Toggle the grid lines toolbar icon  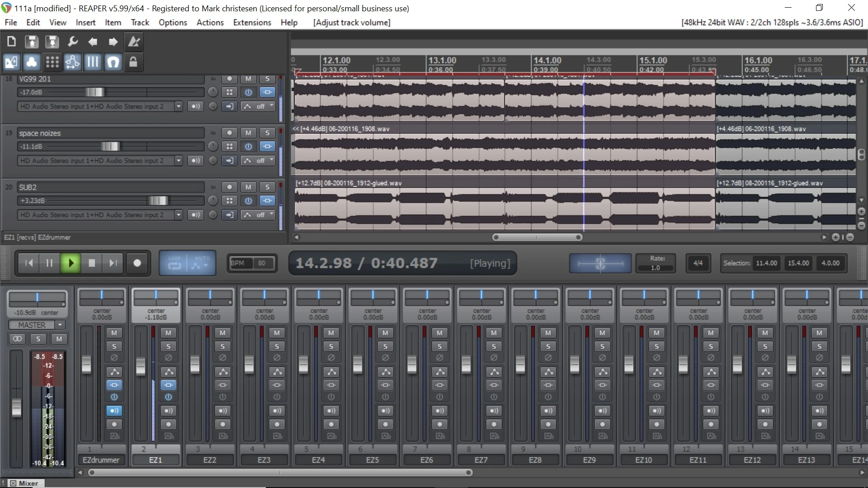click(x=93, y=62)
